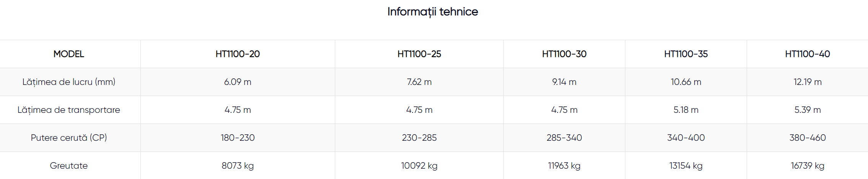868x179 pixels.
Task: Select the HT1100-25 column header
Action: coord(419,54)
